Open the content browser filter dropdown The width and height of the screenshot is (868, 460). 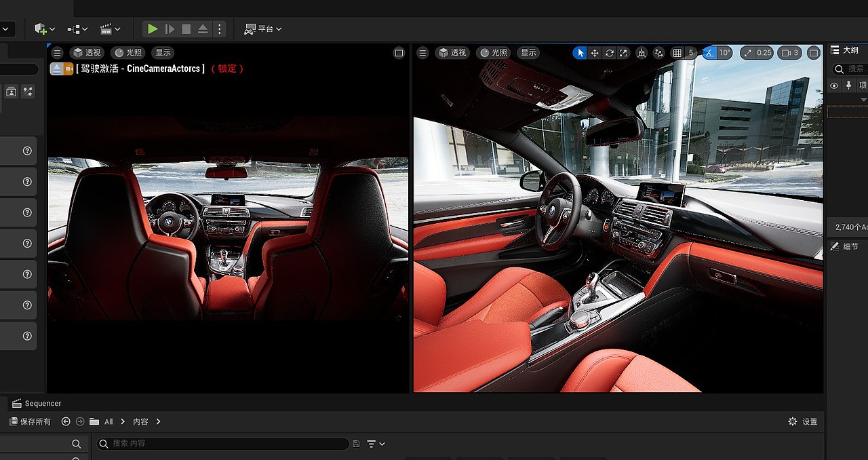coord(376,443)
